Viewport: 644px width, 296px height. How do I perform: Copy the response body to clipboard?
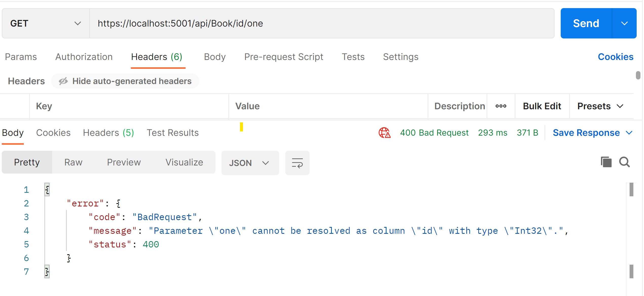coord(606,162)
